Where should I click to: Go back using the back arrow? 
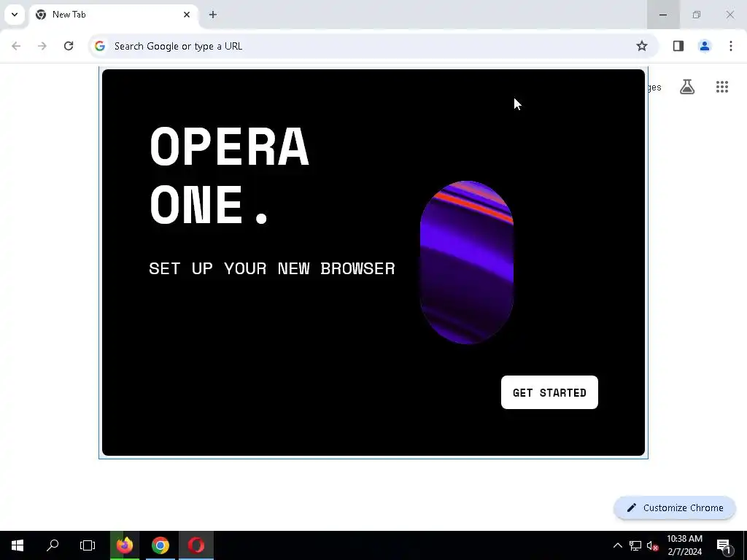[16, 46]
